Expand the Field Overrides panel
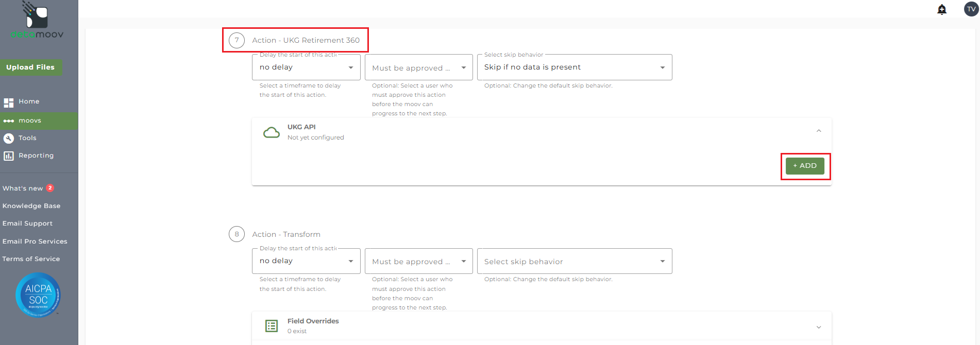This screenshot has height=345, width=980. (x=819, y=327)
